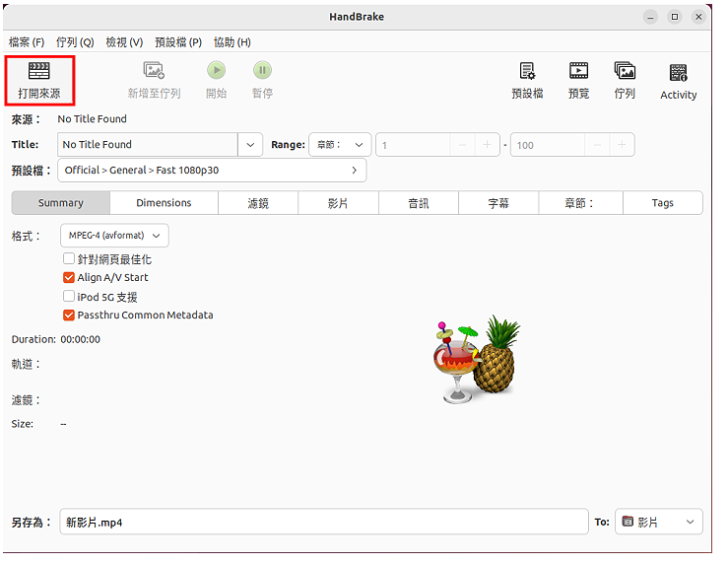Image resolution: width=728 pixels, height=563 pixels.
Task: Switch to the Dimensions tab
Action: (x=164, y=203)
